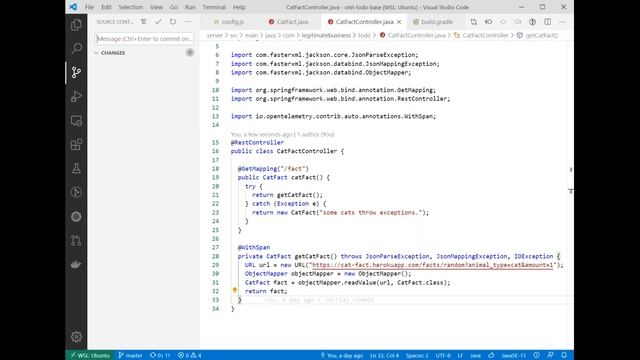The width and height of the screenshot is (640, 360).
Task: Commit changes with the checkmark icon
Action: coord(158,22)
